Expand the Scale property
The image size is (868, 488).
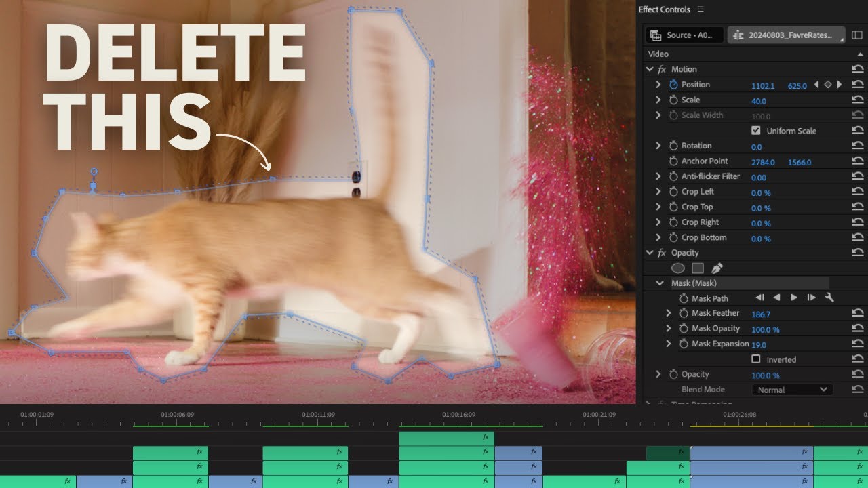pyautogui.click(x=658, y=100)
